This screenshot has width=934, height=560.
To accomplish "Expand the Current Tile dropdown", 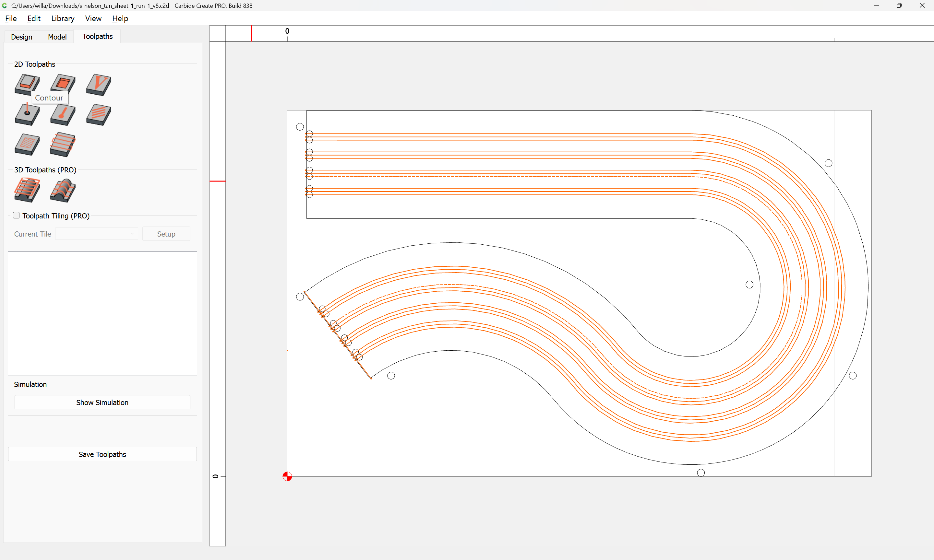I will (x=97, y=234).
